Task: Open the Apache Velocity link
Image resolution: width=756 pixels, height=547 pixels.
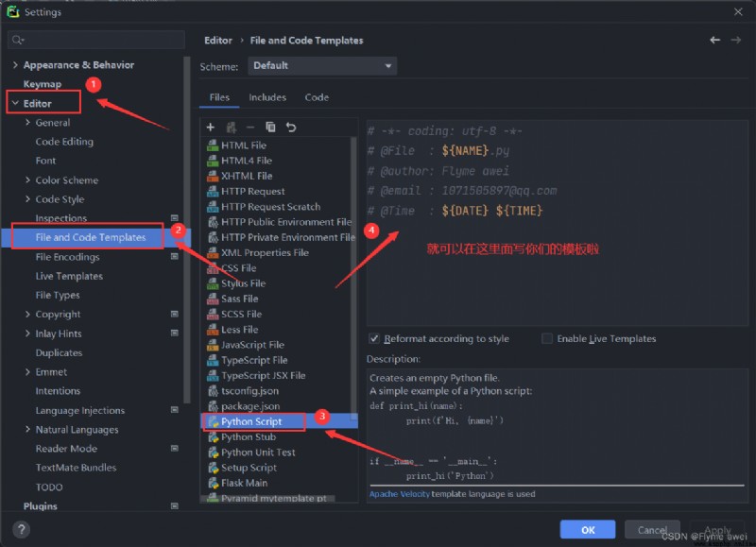Action: tap(399, 494)
